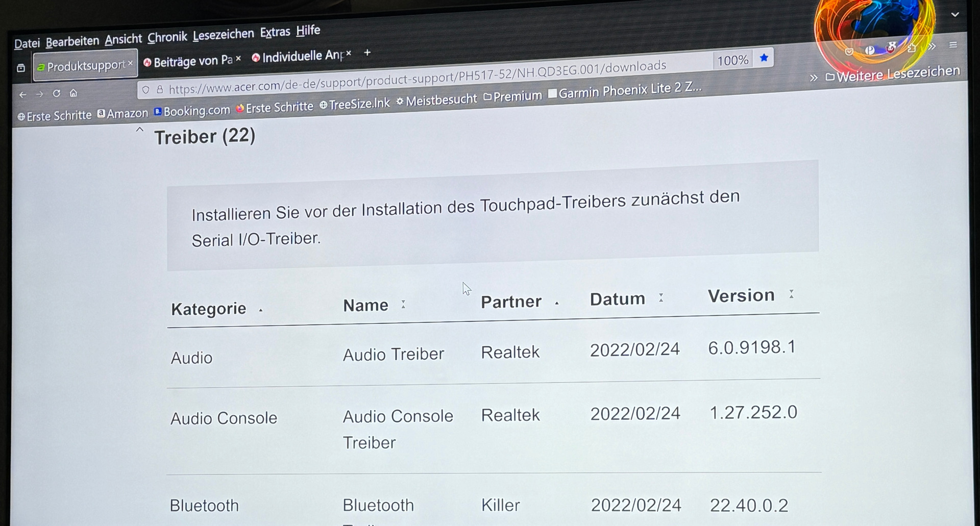This screenshot has width=980, height=526.
Task: Open the Meistbesucht bookmarks folder
Action: pyautogui.click(x=437, y=100)
